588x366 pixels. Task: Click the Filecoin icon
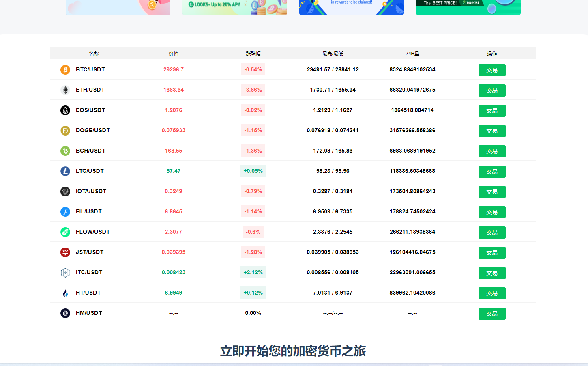[65, 212]
